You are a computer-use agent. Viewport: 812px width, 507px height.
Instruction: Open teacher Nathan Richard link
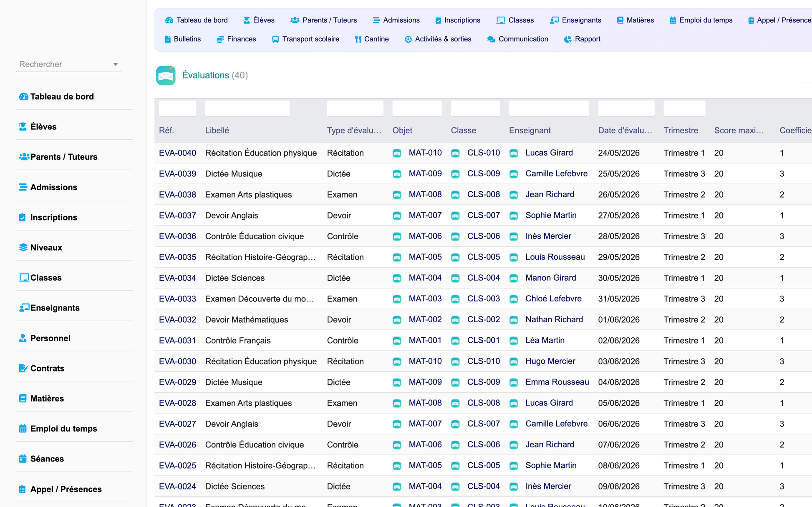[x=554, y=320]
